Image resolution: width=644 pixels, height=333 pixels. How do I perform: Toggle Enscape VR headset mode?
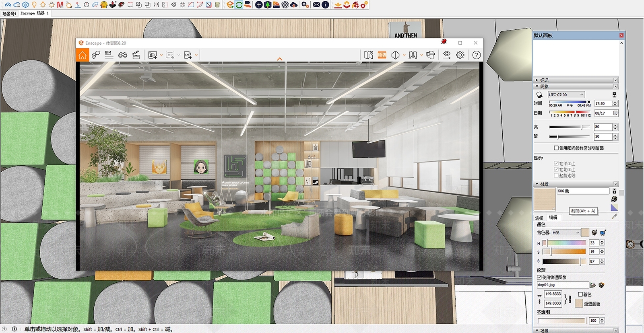coord(430,55)
